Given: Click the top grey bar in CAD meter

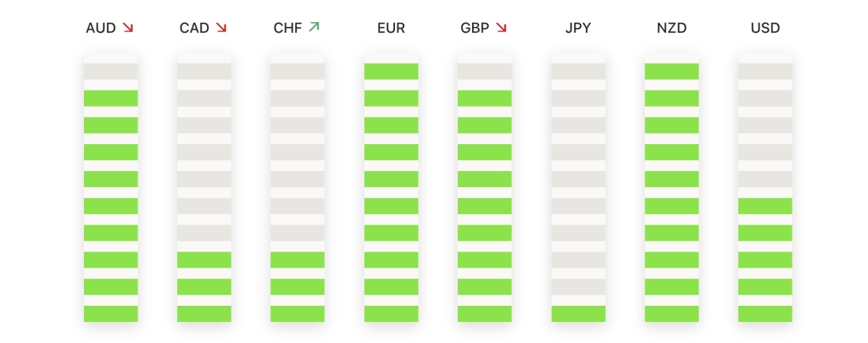Looking at the screenshot, I should click(204, 71).
